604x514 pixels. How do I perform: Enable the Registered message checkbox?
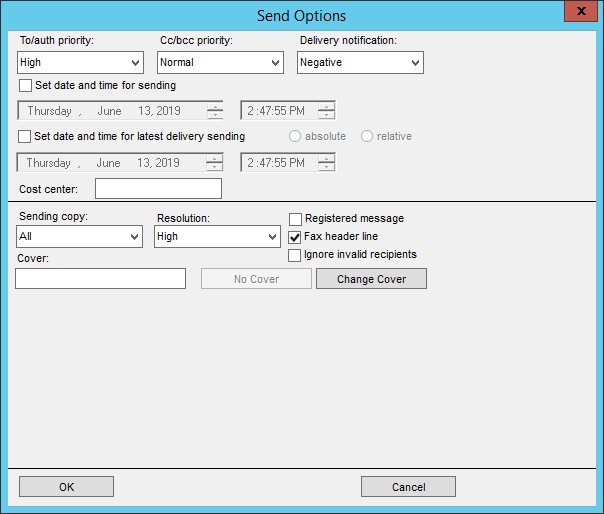[x=295, y=219]
